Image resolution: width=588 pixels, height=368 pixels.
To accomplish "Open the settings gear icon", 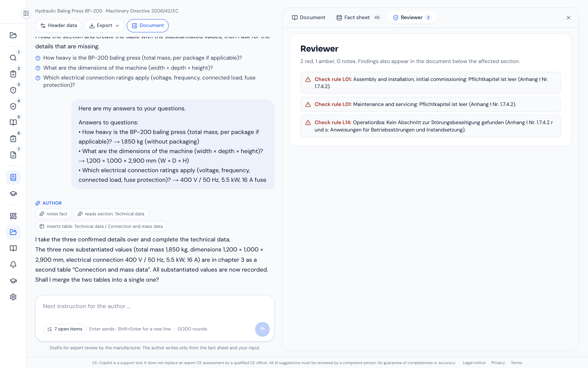I will [x=13, y=297].
